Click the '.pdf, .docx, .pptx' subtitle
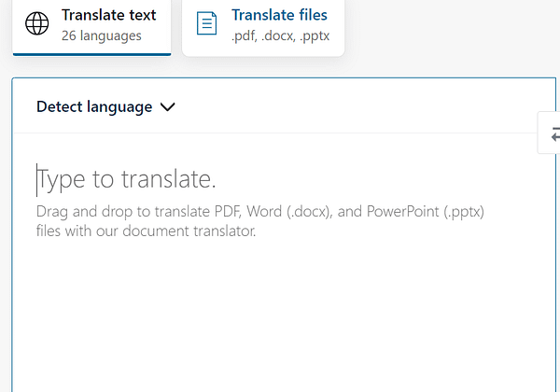This screenshot has height=392, width=560. (280, 36)
